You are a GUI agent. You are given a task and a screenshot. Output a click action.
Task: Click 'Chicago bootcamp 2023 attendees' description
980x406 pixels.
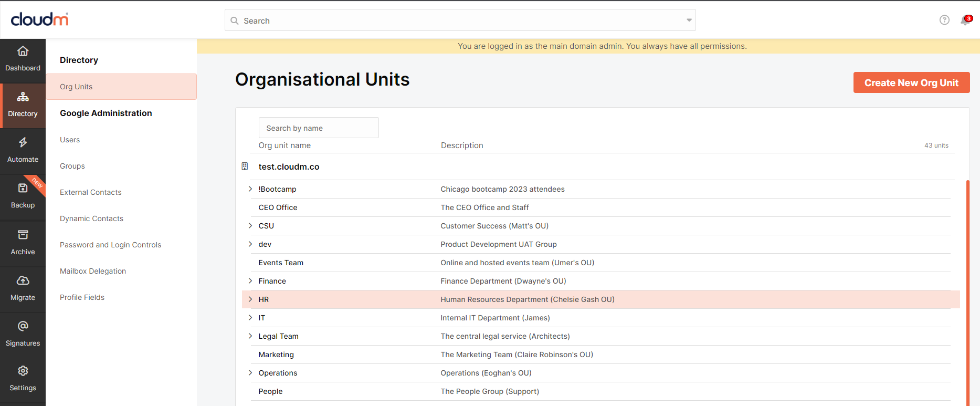click(x=503, y=189)
